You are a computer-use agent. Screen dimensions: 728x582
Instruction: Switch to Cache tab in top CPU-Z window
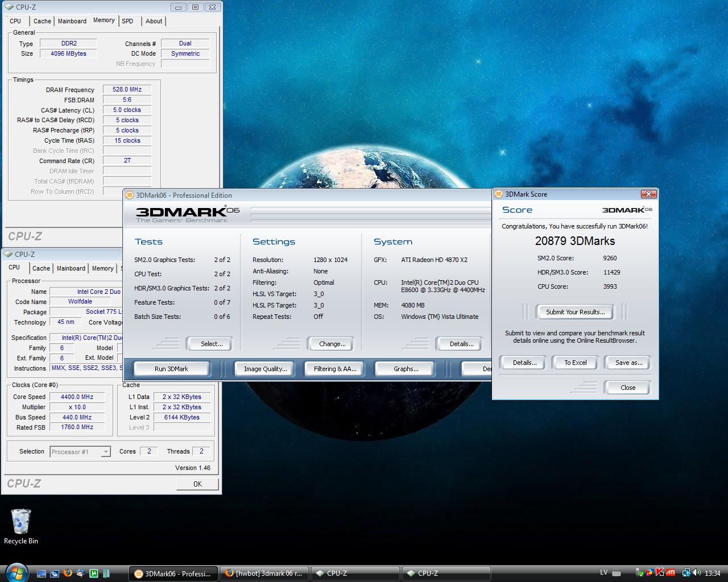pyautogui.click(x=42, y=21)
